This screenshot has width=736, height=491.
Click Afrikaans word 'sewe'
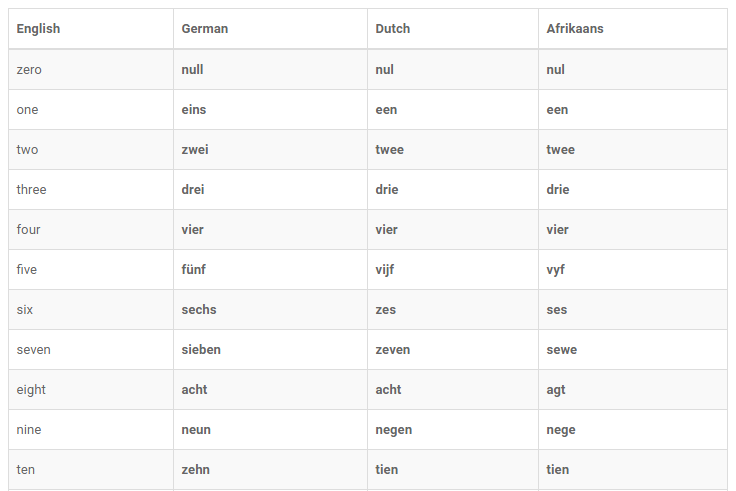pyautogui.click(x=561, y=350)
